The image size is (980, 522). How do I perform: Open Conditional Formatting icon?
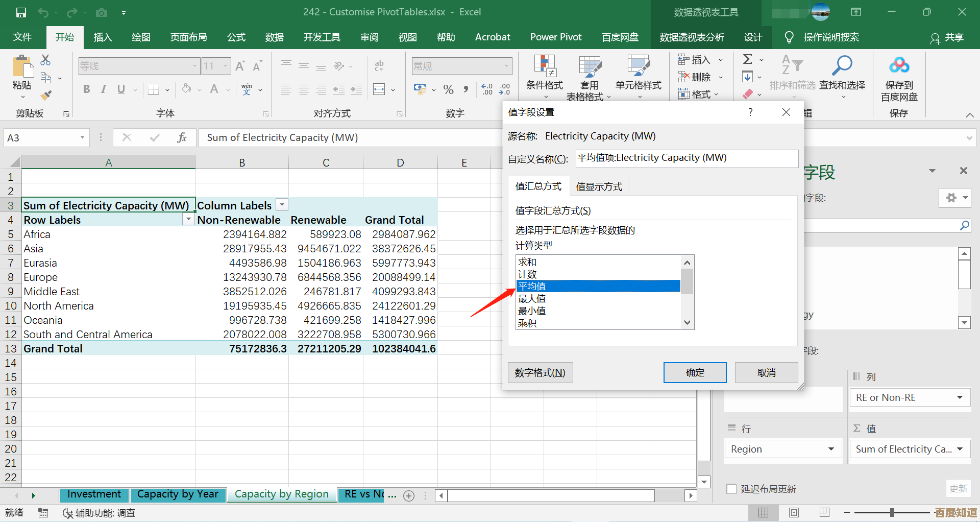coord(544,65)
